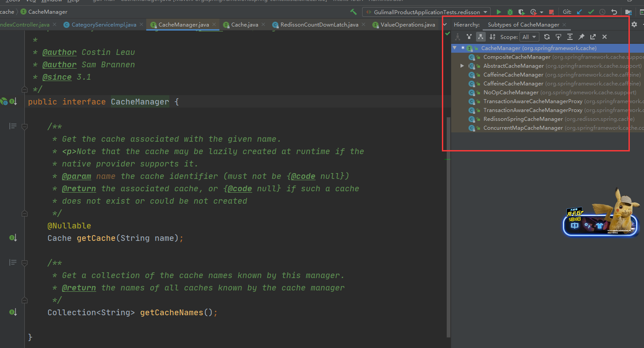
Task: Click implementations gutter icon on interface line
Action: (14, 101)
